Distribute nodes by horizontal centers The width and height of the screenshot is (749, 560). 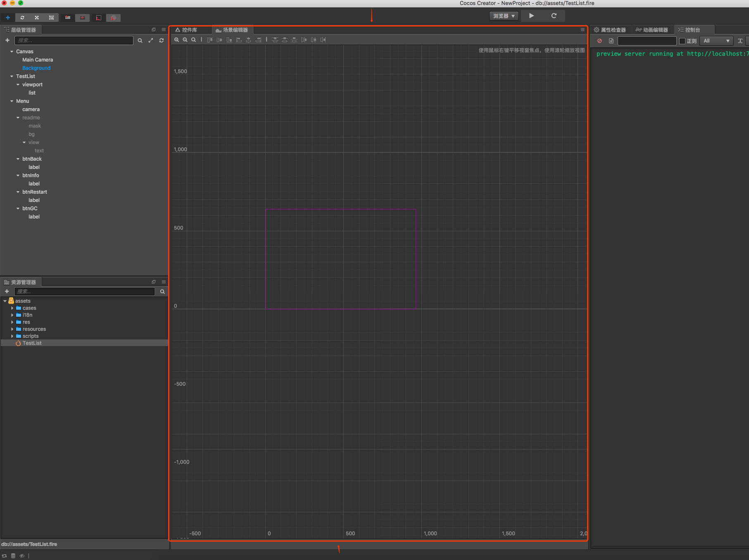(314, 40)
